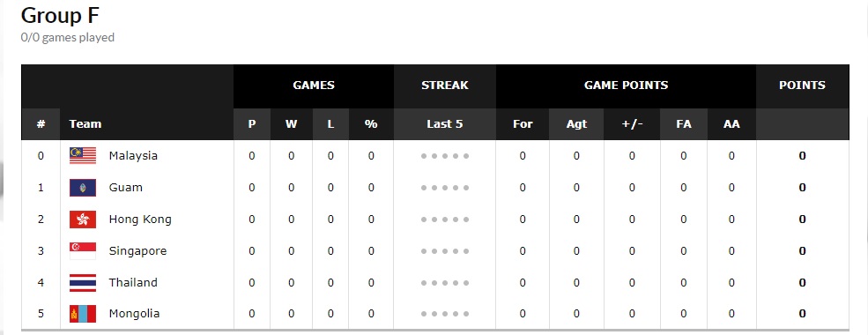Open the Hong Kong team link
Viewport: 868px width, 335px height.
pos(140,220)
